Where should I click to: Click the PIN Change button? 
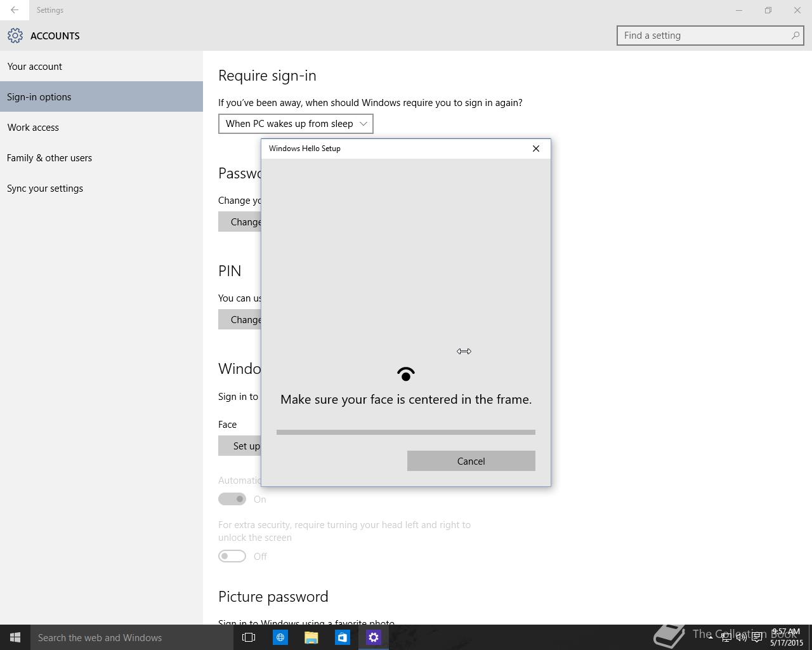pos(240,319)
